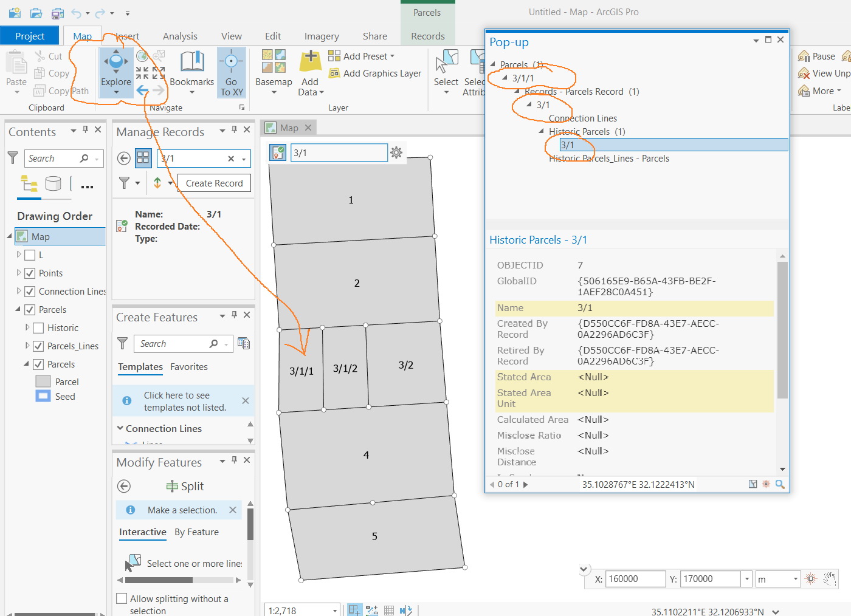Switch to the Edit ribbon tab
The height and width of the screenshot is (616, 851).
pyautogui.click(x=273, y=36)
